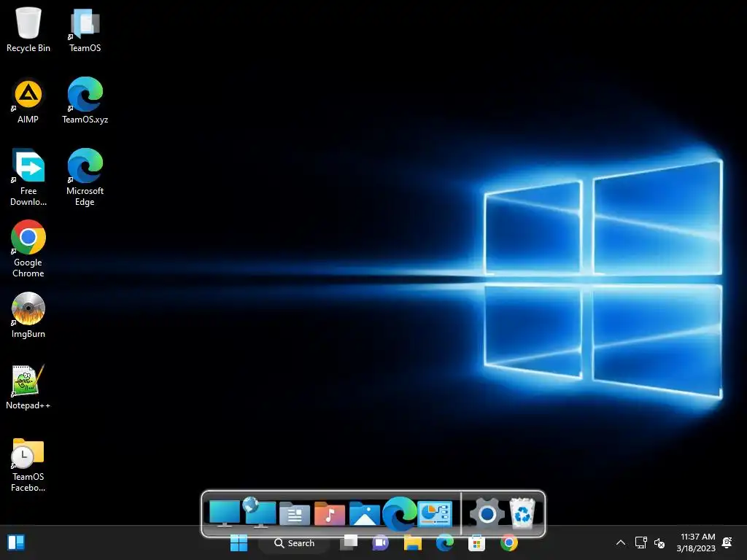Click the This PC monitor icon in dock

[225, 513]
